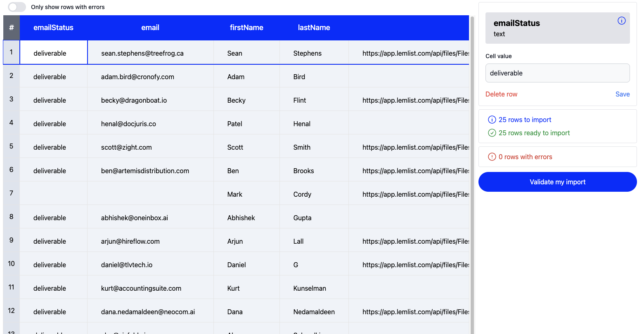Click the '0 rows with errors' text
Viewport: 644px width, 334px height.
[525, 157]
